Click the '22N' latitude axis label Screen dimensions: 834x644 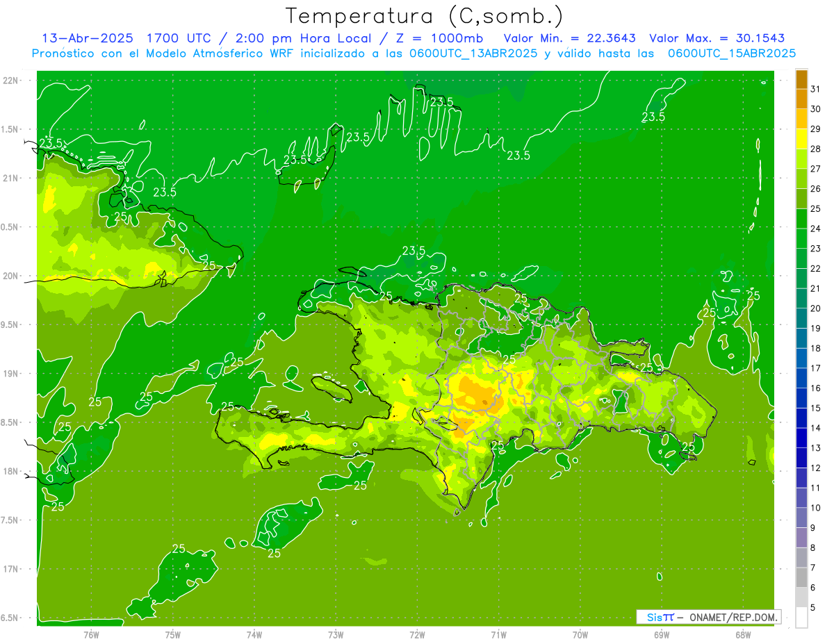click(x=11, y=81)
